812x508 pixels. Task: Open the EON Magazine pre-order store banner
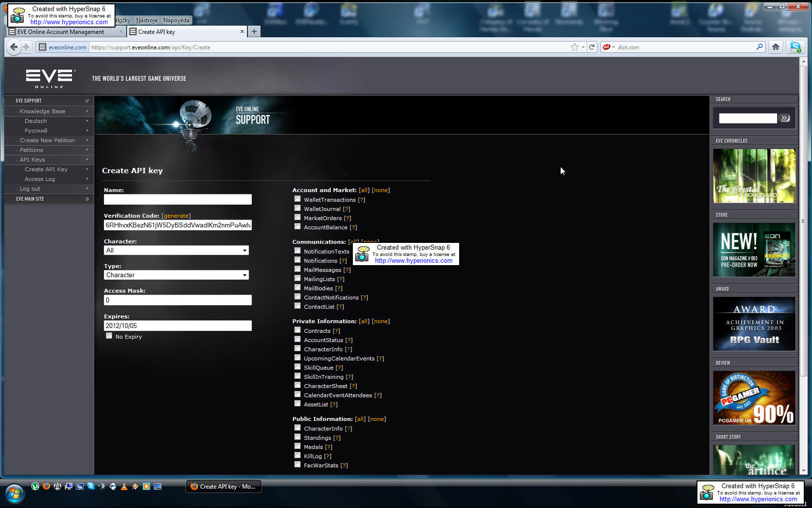click(x=754, y=250)
